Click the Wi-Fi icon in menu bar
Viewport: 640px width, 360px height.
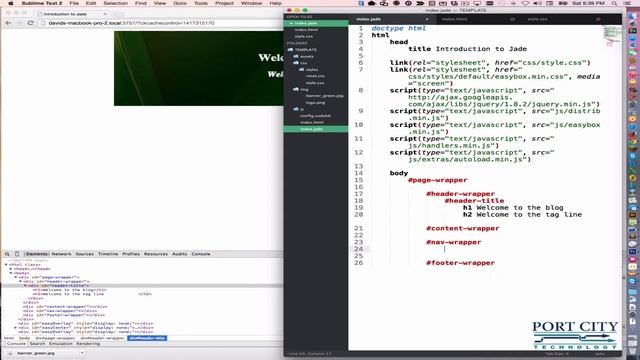(x=525, y=3)
